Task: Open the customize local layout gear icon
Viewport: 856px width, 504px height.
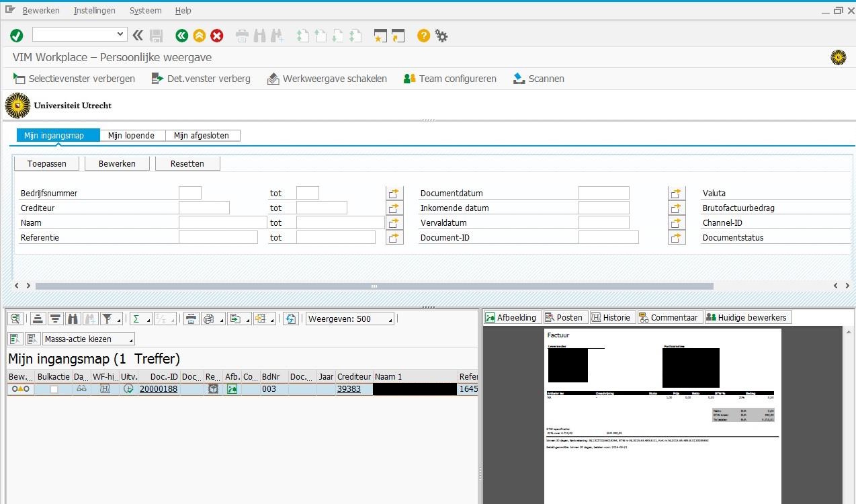Action: point(441,36)
